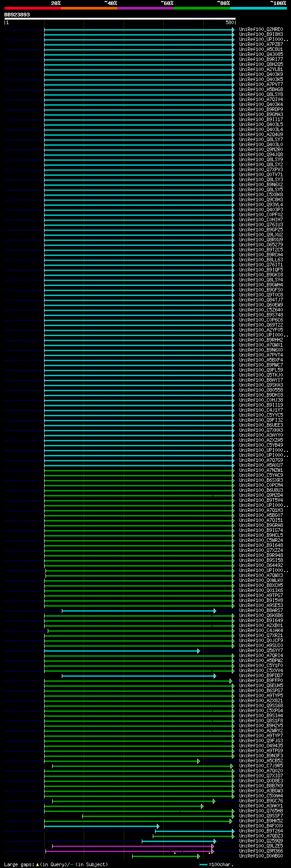291x868 pixels.
Task: Click the short cyan bar for UniRef100_B8ARS7
Action: click(x=139, y=611)
